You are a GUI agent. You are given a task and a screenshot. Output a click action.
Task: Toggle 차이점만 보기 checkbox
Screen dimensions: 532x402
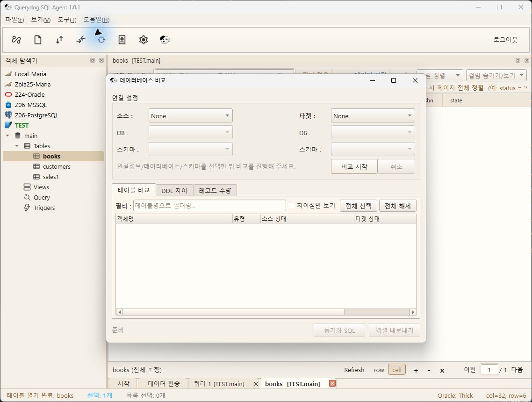tap(291, 206)
